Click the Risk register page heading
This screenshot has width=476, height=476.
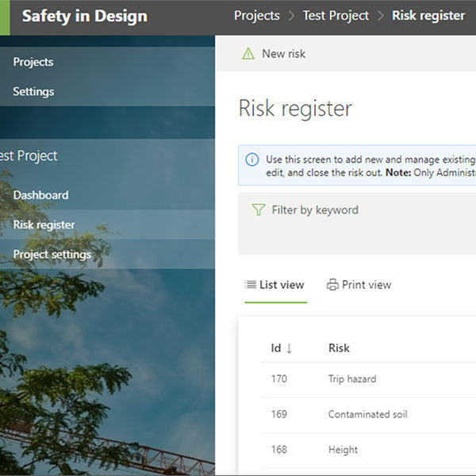(x=295, y=109)
